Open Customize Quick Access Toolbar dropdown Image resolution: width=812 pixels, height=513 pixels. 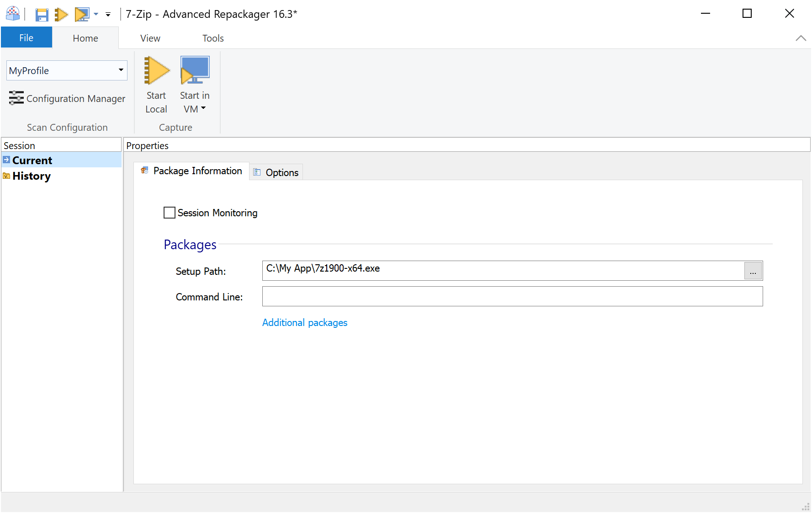[x=108, y=15]
